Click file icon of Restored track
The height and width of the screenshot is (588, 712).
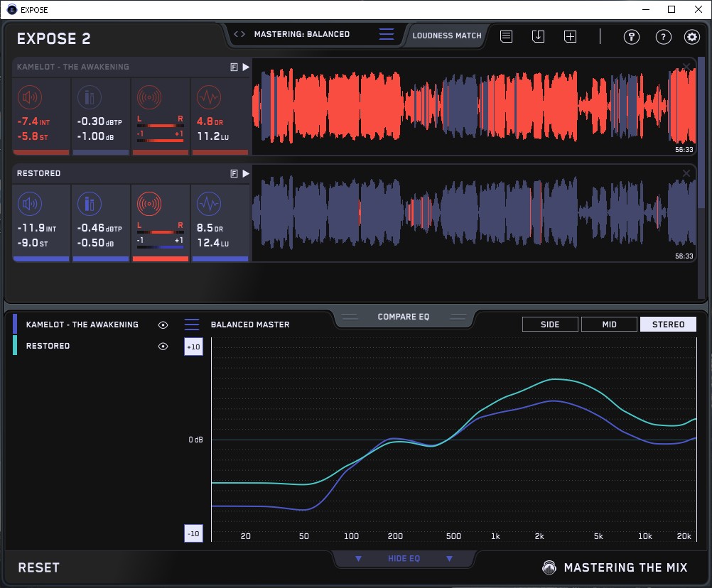coord(234,173)
